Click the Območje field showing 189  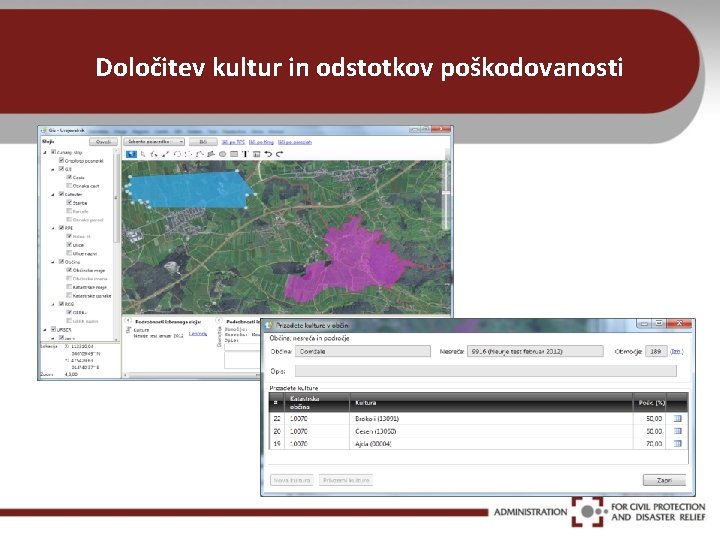[656, 351]
